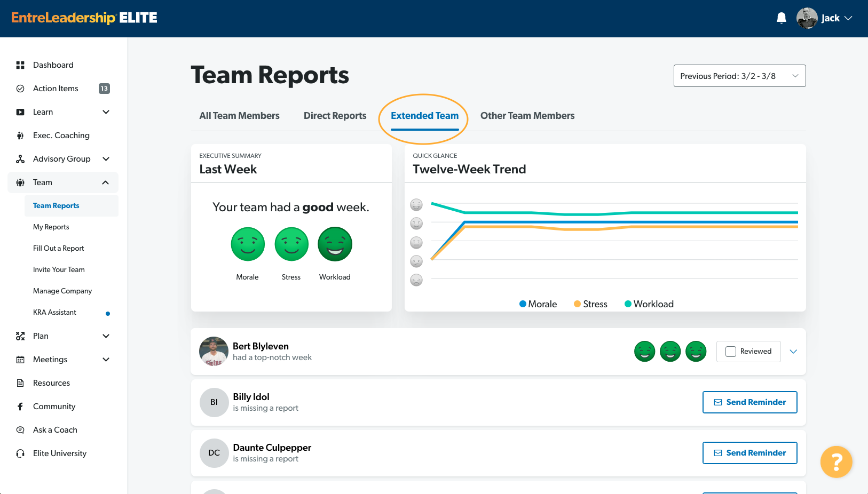Expand Bert Blyleven's report details chevron
This screenshot has width=868, height=494.
point(793,352)
